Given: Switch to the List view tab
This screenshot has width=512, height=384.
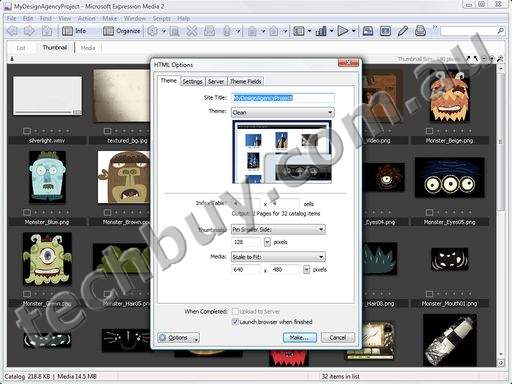Looking at the screenshot, I should click(x=21, y=48).
